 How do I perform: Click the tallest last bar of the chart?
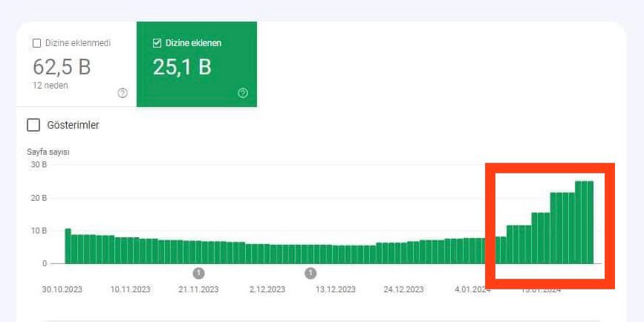coord(591,222)
